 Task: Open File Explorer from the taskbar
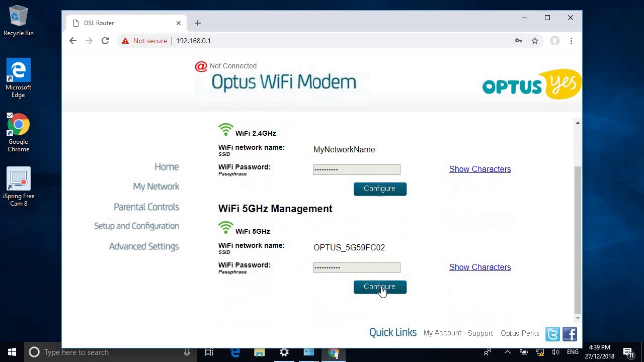click(259, 352)
